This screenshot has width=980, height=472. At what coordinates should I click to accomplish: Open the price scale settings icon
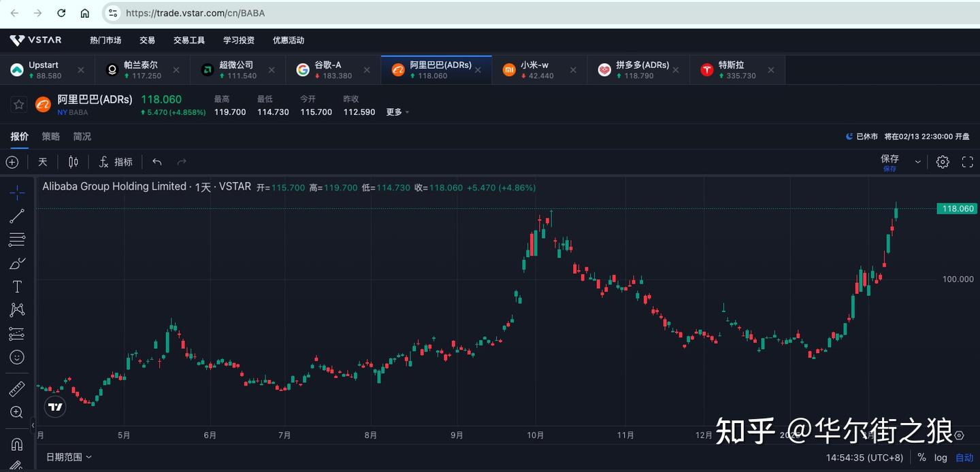(960, 435)
